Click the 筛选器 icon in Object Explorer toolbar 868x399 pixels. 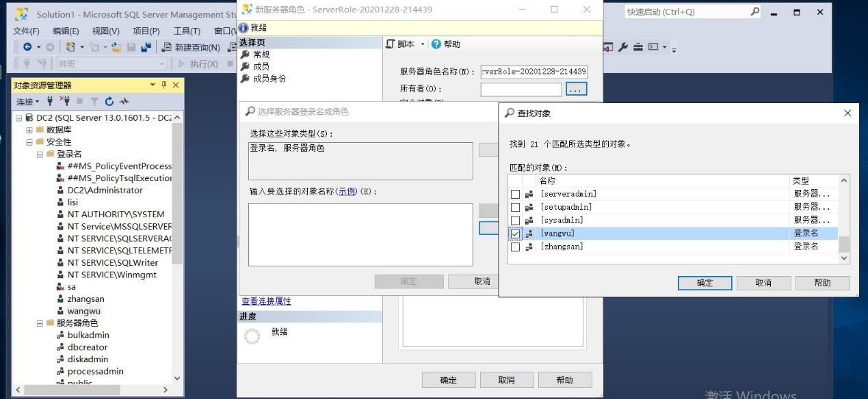point(95,101)
